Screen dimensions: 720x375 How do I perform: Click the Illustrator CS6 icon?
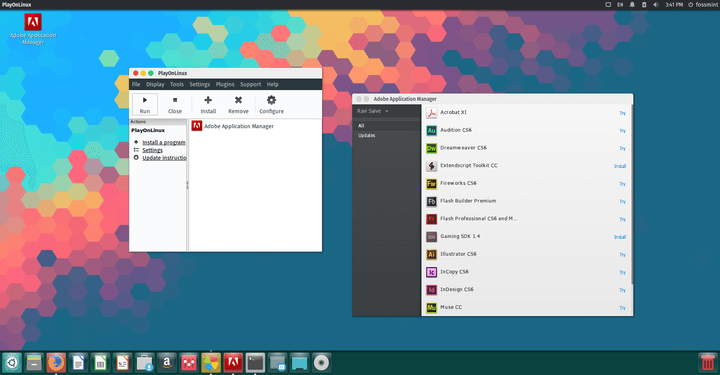click(x=431, y=254)
